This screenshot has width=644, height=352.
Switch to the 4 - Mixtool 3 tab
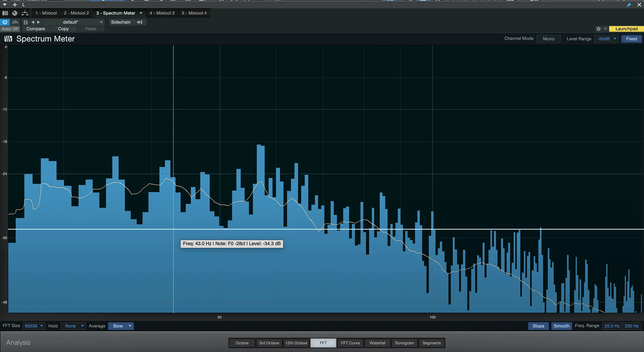[x=162, y=13]
